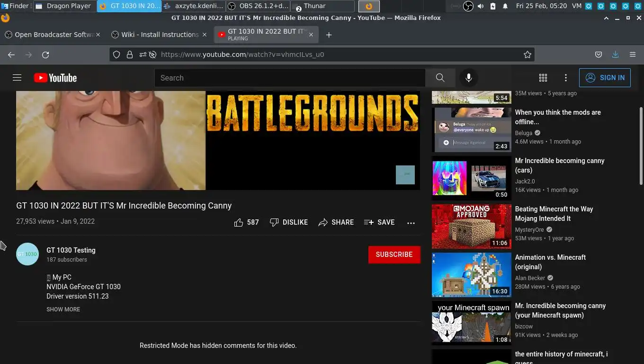Switch to Wiki - Install Instructions tab
The width and height of the screenshot is (644, 364).
pyautogui.click(x=159, y=35)
